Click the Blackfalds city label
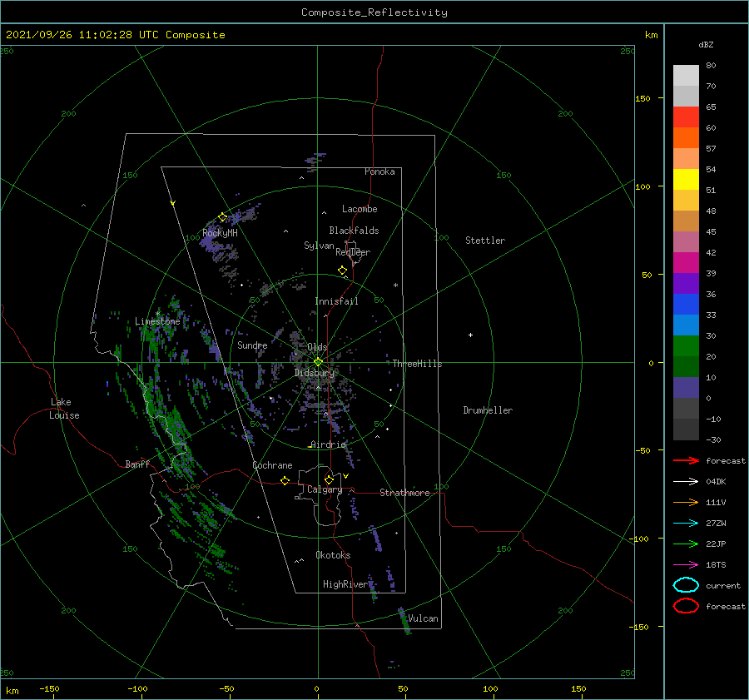Image resolution: width=749 pixels, height=700 pixels. coord(354,231)
